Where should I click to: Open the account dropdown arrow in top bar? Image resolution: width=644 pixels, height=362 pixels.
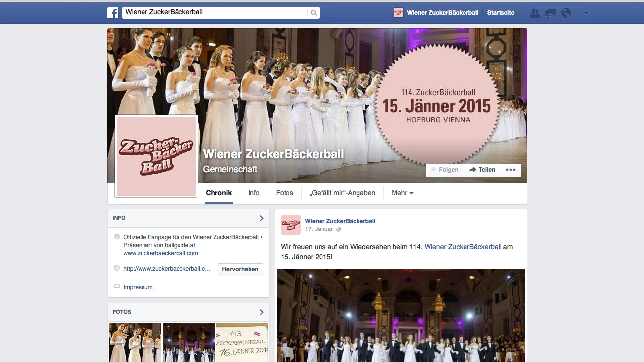[586, 13]
